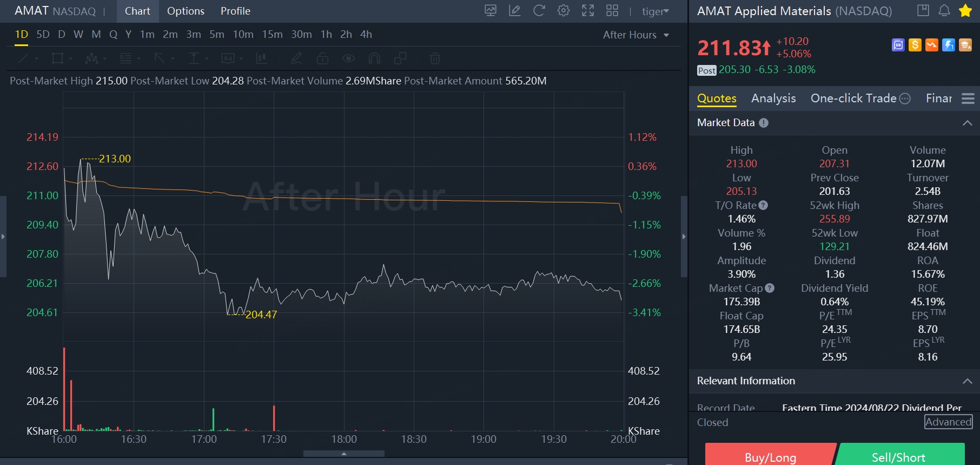
Task: Select the line drawing tool
Action: [x=24, y=58]
